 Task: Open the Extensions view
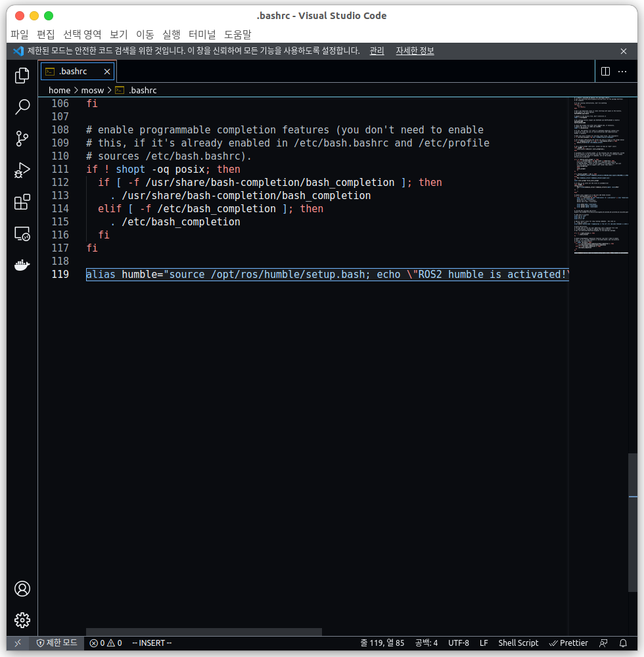[x=22, y=202]
